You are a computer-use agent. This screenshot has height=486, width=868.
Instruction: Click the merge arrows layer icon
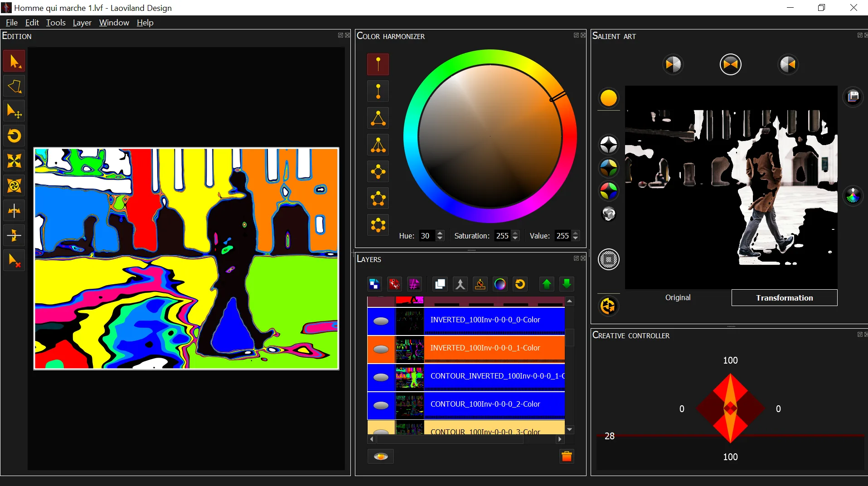pos(460,284)
